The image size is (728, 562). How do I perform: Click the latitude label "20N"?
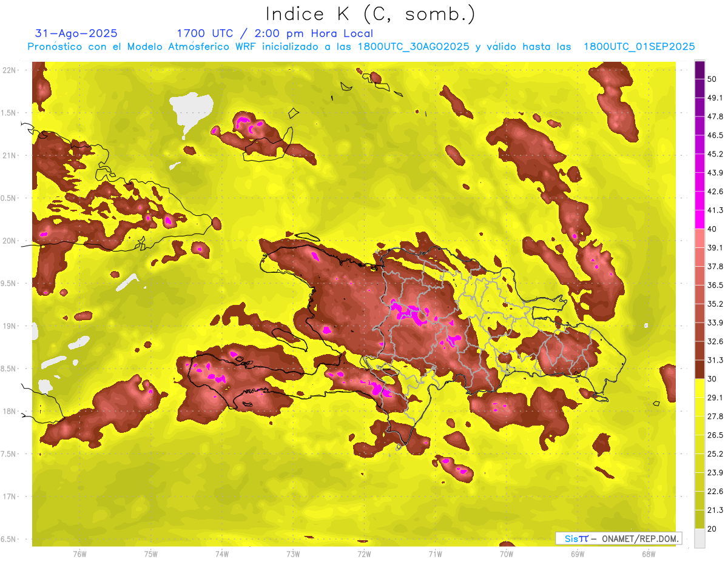point(9,241)
